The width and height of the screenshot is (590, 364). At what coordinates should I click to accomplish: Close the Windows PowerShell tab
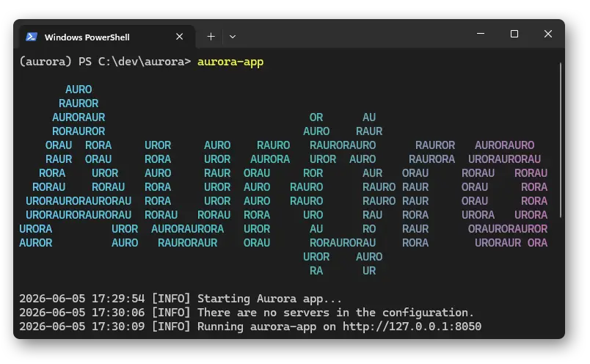pyautogui.click(x=180, y=37)
